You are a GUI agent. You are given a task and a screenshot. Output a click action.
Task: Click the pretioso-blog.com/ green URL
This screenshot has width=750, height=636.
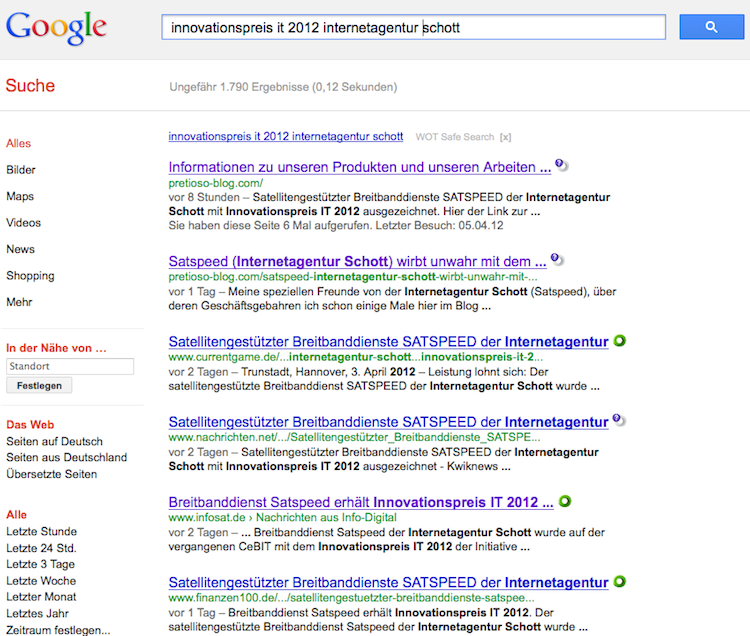(x=216, y=183)
